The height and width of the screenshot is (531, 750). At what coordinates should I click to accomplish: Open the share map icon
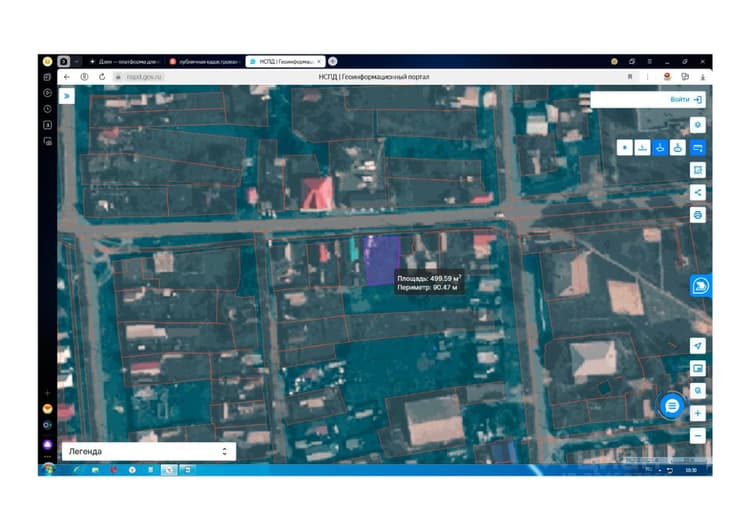coord(697,193)
